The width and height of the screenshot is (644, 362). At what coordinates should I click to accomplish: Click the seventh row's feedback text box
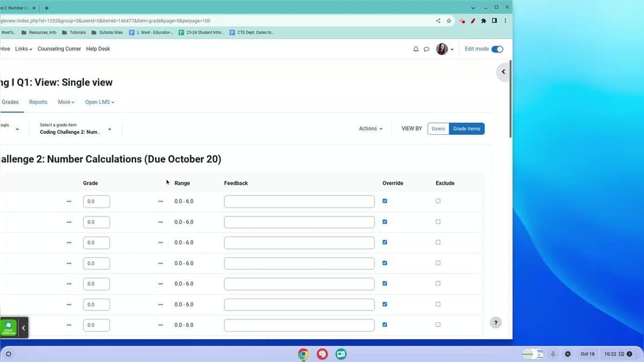299,325
